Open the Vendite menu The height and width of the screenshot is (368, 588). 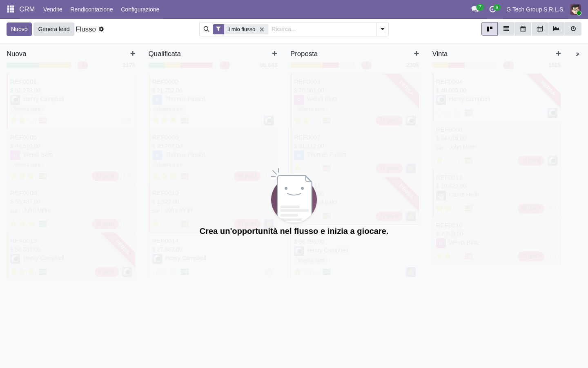(53, 9)
